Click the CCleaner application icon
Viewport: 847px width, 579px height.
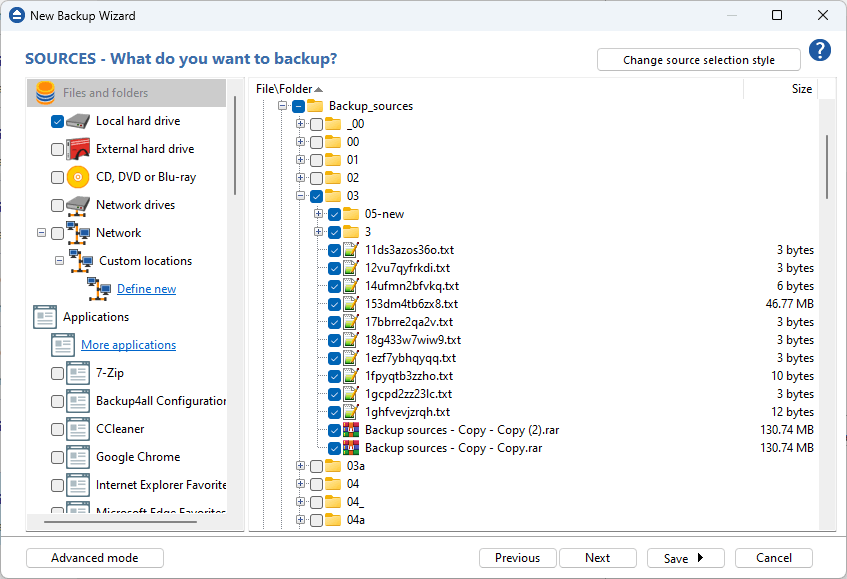point(79,429)
